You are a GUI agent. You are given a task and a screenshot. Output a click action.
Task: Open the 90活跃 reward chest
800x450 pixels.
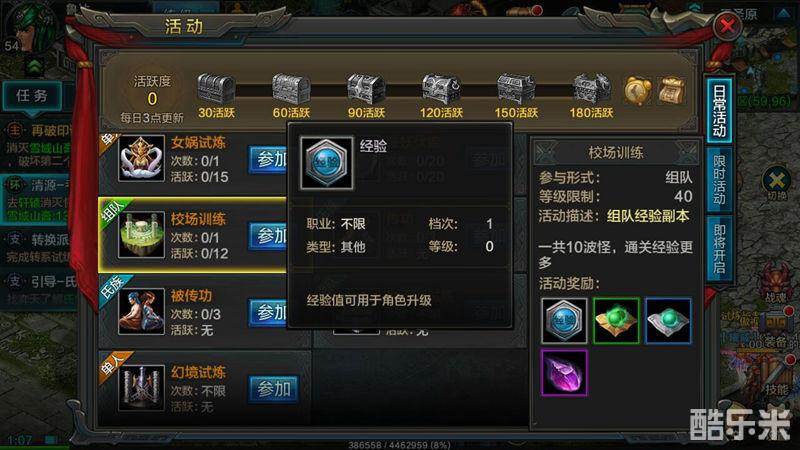366,89
